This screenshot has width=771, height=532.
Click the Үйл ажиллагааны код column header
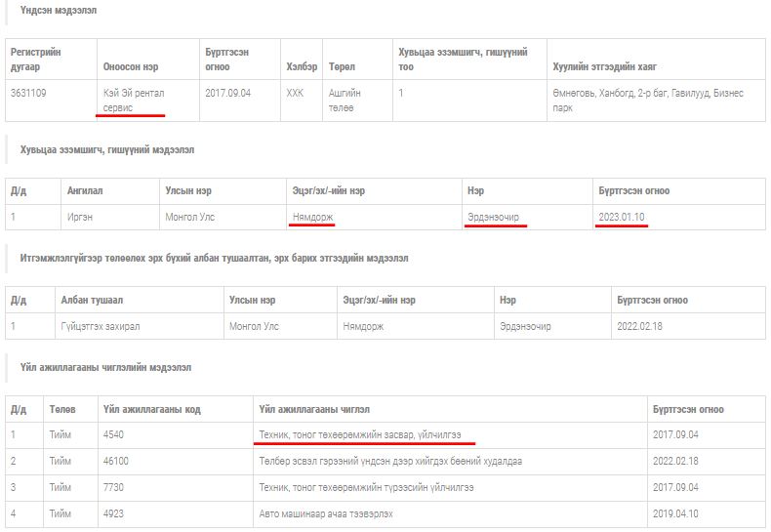pyautogui.click(x=151, y=409)
